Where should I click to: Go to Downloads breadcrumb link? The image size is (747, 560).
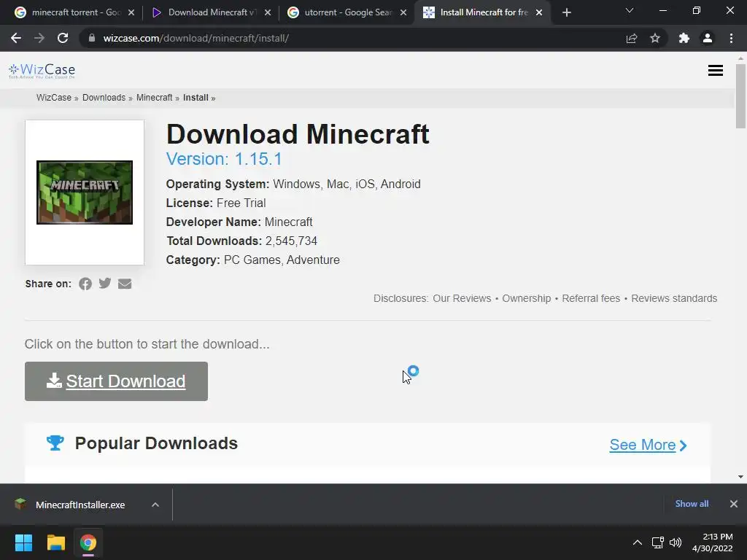coord(104,98)
